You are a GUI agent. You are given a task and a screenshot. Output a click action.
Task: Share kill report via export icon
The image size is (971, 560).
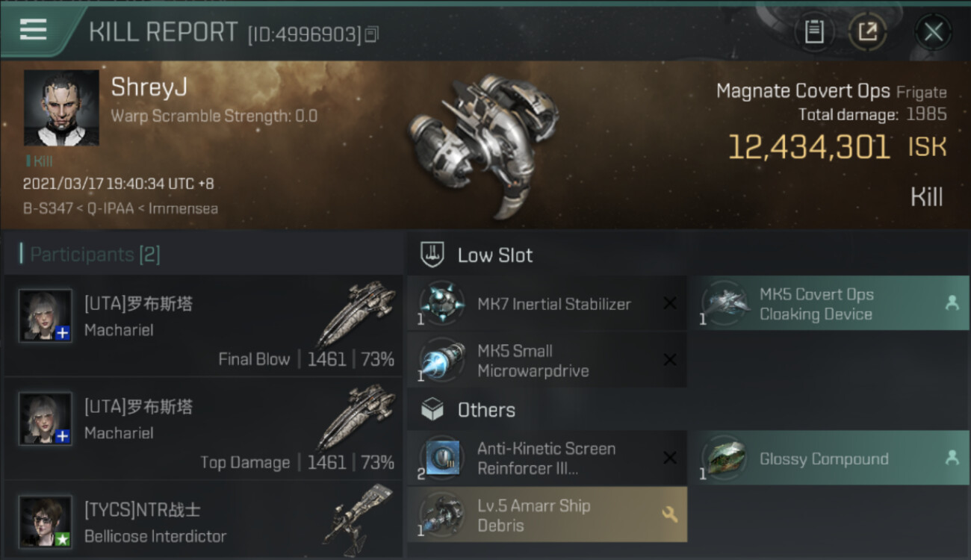[866, 31]
